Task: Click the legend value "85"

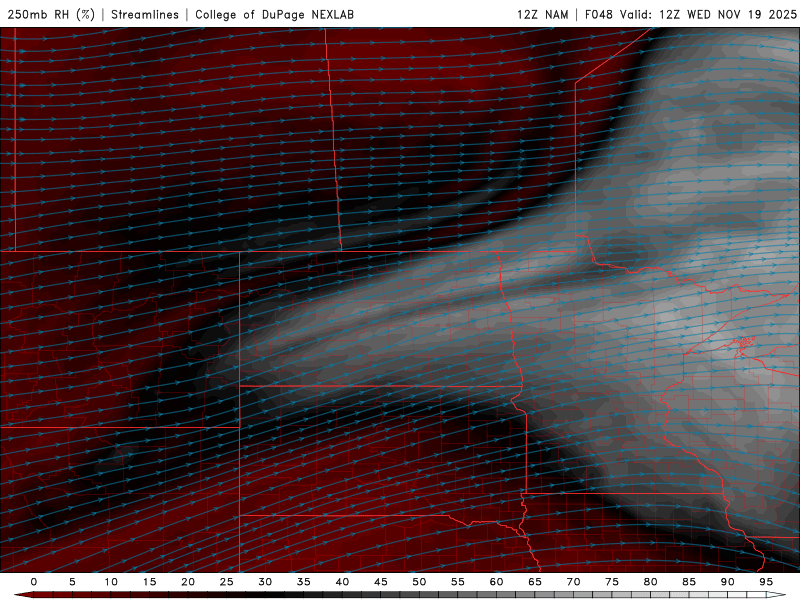Action: (689, 582)
